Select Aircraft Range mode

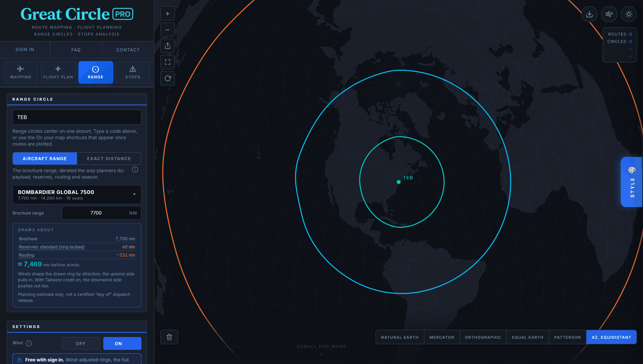tap(45, 159)
